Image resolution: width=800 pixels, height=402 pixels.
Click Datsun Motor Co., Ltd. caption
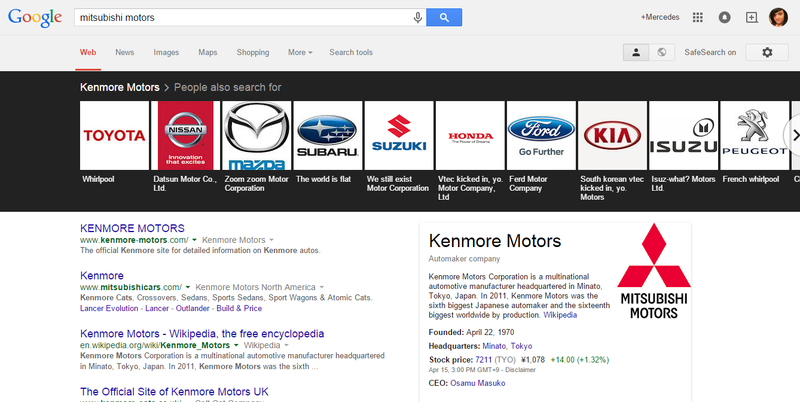[x=185, y=184]
